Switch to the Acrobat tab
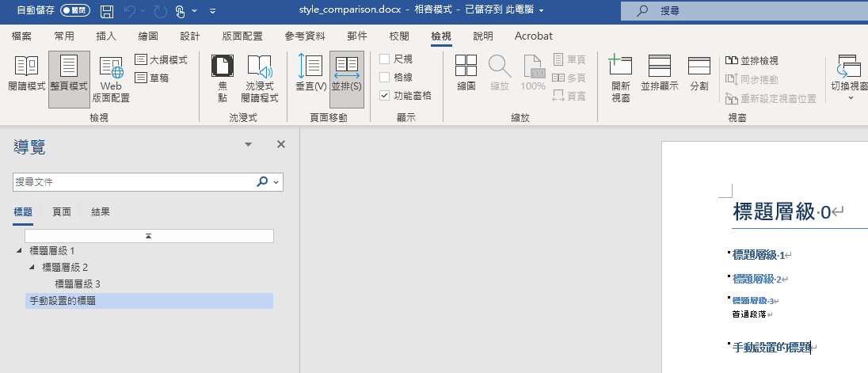868x373 pixels. (534, 36)
